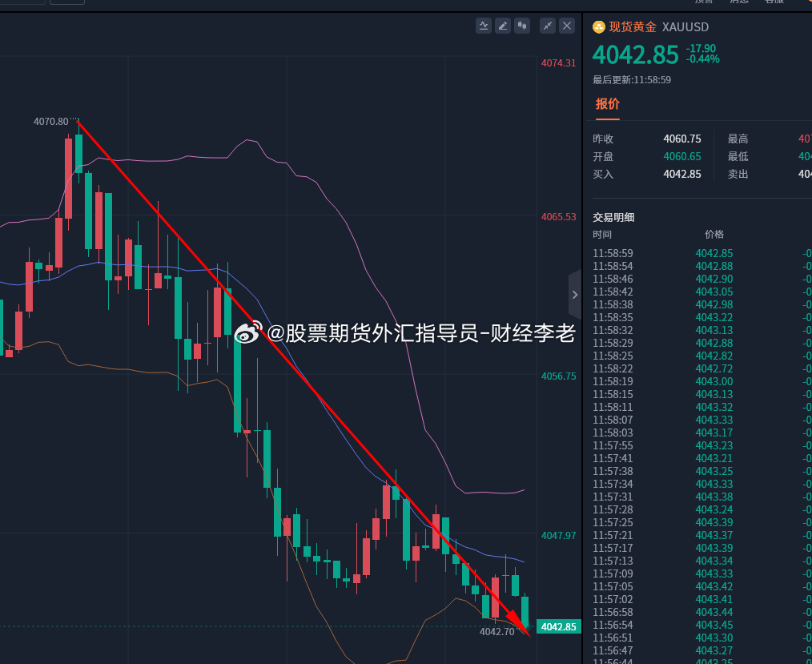Select the 11:58:42 trade row

tap(702, 292)
